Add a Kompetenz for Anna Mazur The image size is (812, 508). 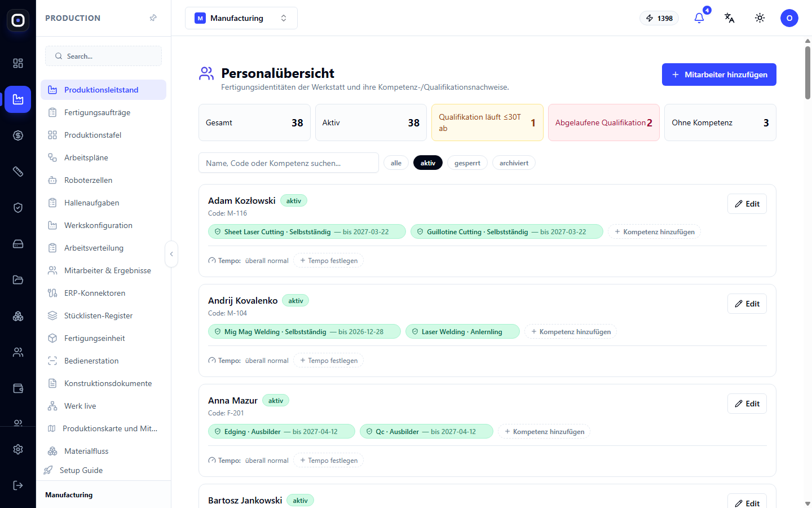[544, 432]
